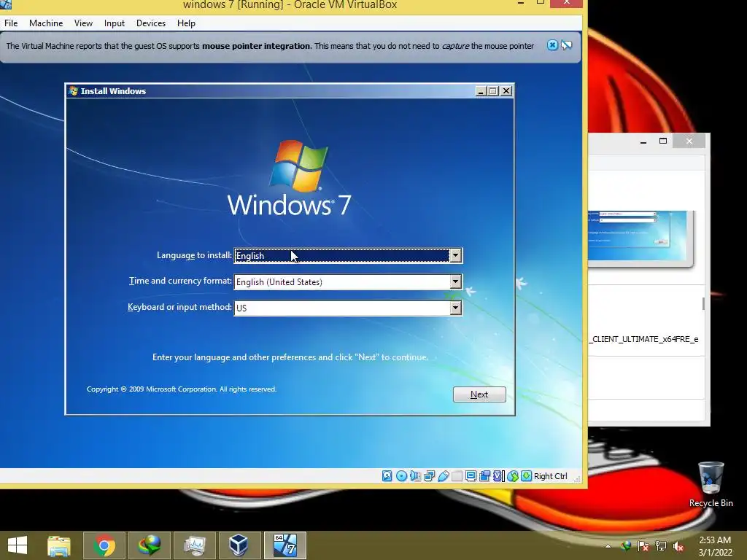Expand the Time and currency format dropdown arrow

coord(455,282)
